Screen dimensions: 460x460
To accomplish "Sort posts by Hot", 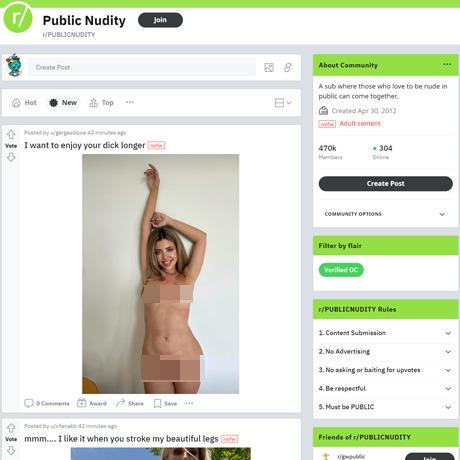I will click(x=24, y=103).
